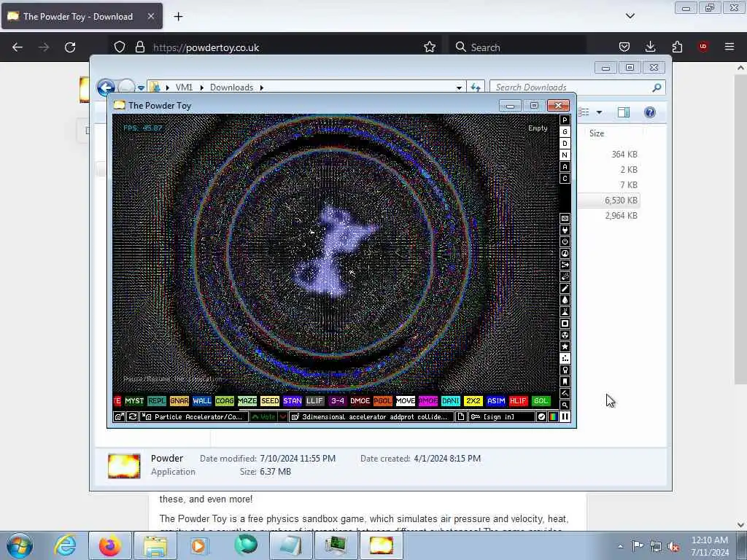Open the Explorer recent pages dropdown
This screenshot has width=747, height=560.
click(141, 88)
